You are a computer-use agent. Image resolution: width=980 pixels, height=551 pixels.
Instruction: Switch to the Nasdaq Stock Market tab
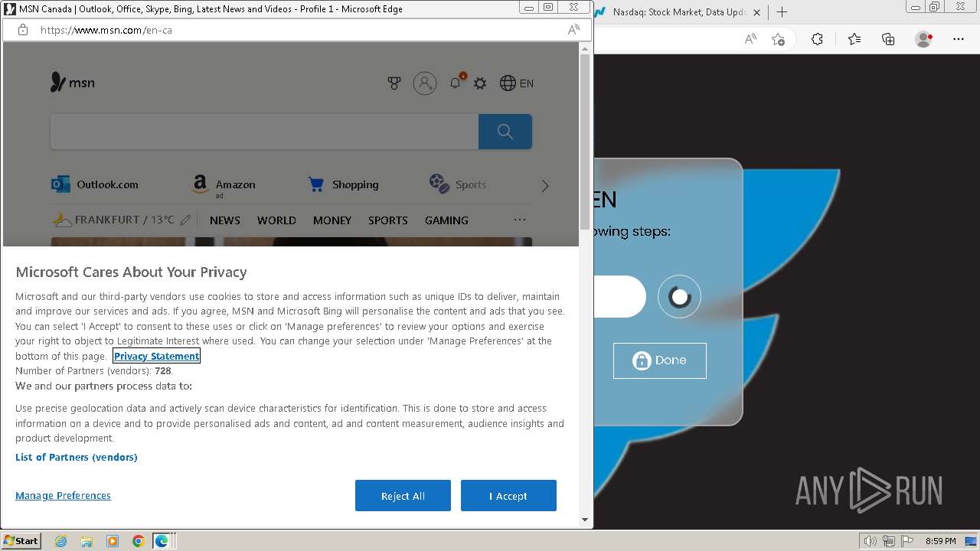coord(678,12)
